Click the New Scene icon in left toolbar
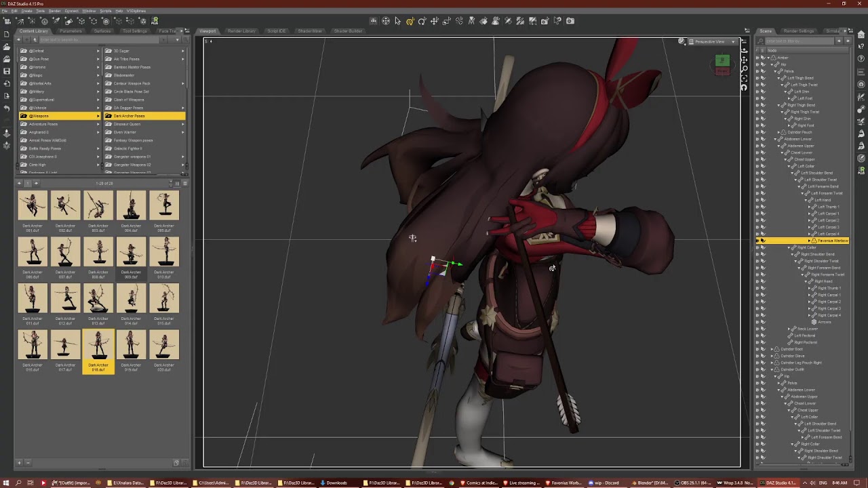Viewport: 868px width, 488px height. tap(7, 34)
